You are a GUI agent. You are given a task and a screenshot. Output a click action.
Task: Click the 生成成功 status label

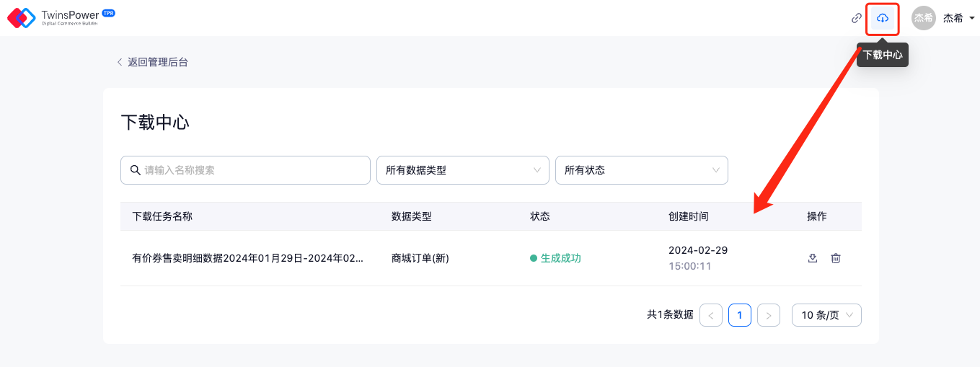coord(560,258)
